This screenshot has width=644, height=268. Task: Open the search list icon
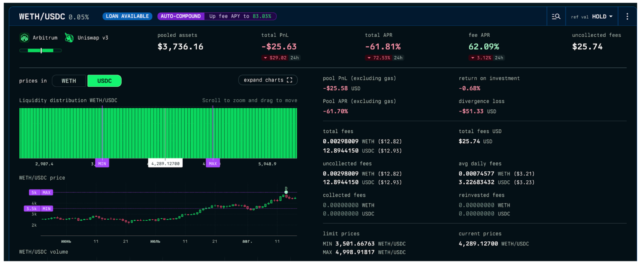pos(556,16)
